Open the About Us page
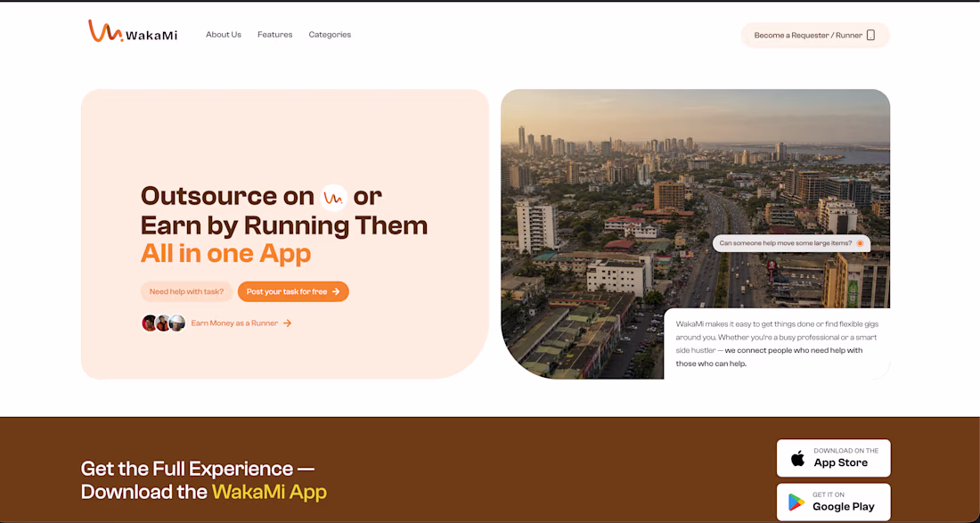The height and width of the screenshot is (523, 980). tap(223, 35)
